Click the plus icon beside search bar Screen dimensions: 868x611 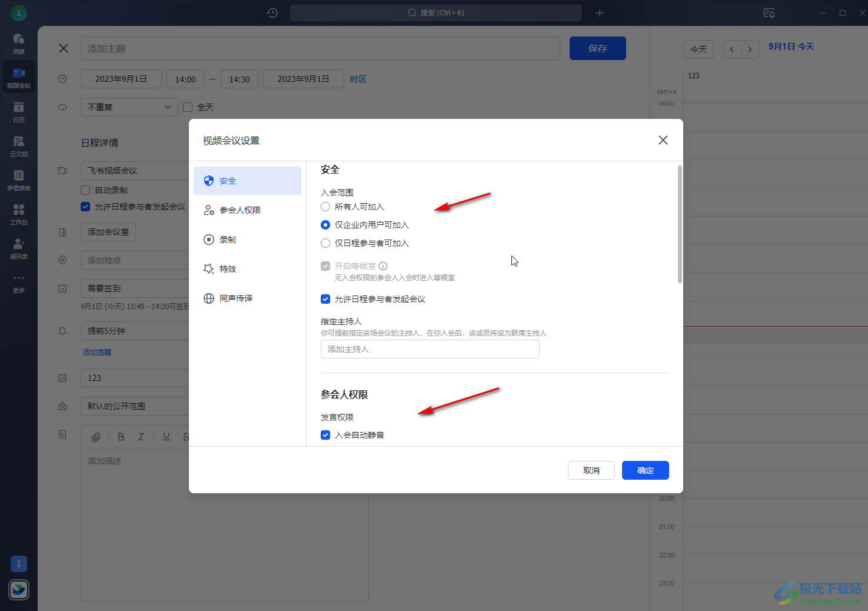pyautogui.click(x=600, y=13)
